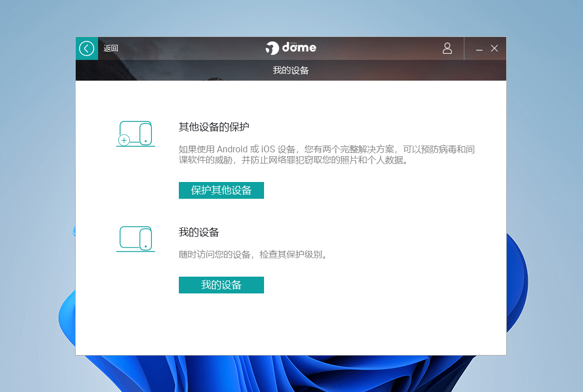Image resolution: width=583 pixels, height=392 pixels.
Task: Open the user account icon
Action: tap(447, 49)
